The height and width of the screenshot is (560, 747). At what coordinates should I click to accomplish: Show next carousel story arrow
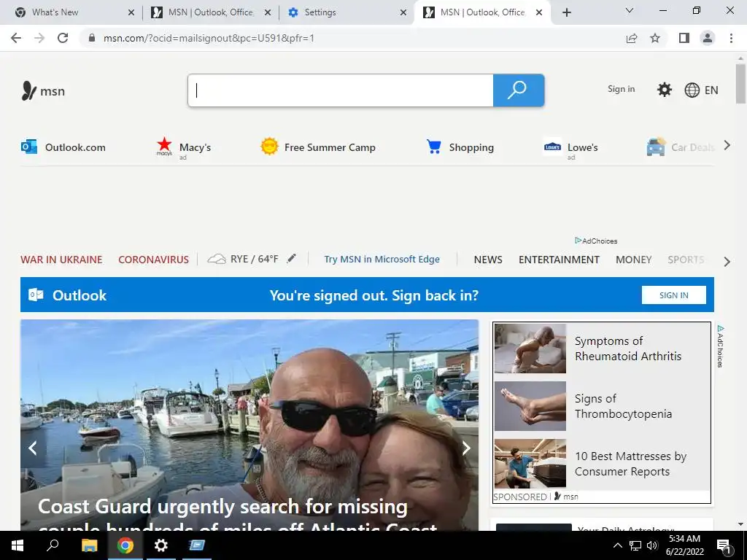466,448
